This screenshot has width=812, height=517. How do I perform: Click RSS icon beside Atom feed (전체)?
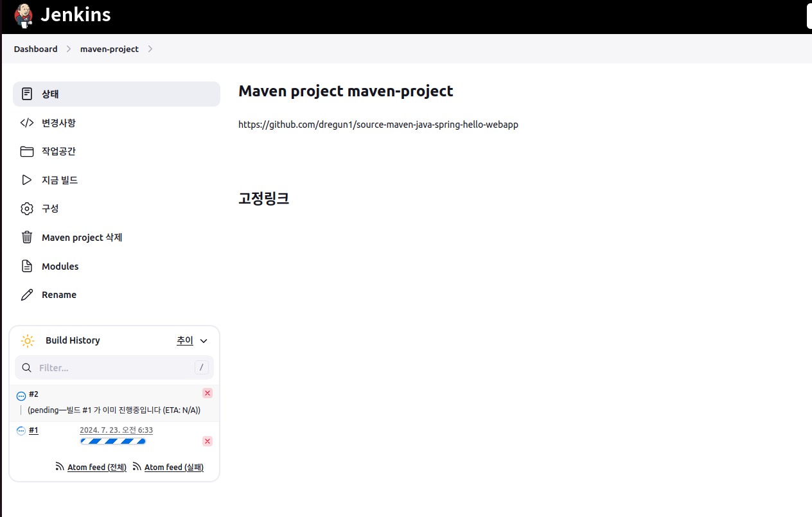coord(60,467)
